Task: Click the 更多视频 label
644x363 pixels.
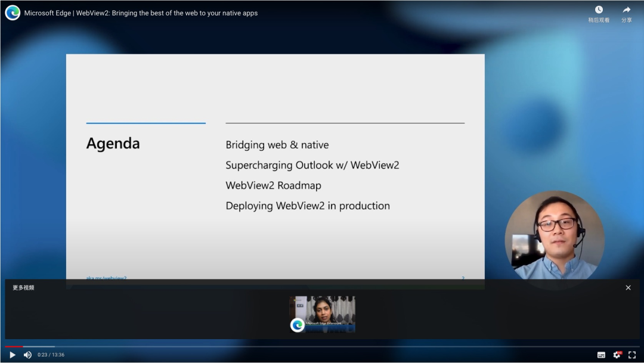Action: click(23, 288)
